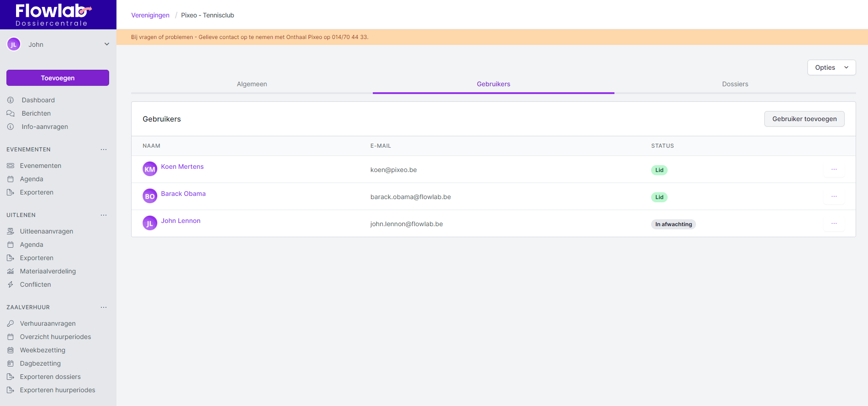Open row actions for John Lennon
The image size is (868, 406).
click(x=834, y=224)
